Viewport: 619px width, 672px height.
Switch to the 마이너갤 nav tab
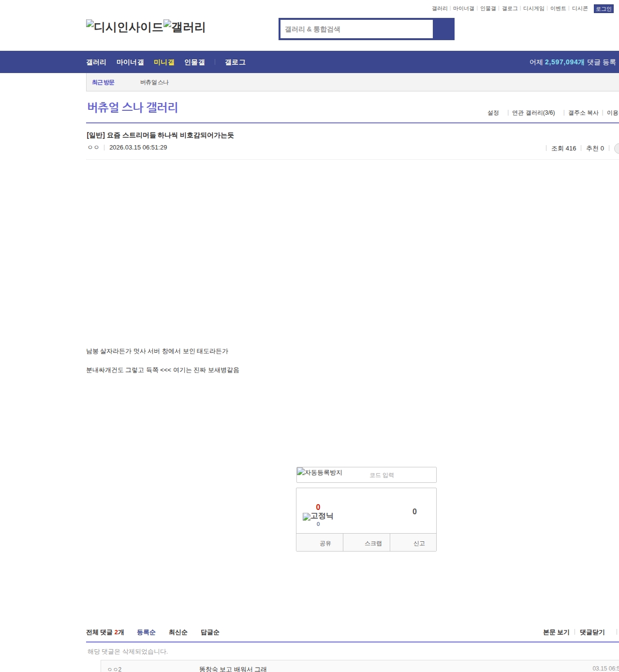click(x=130, y=62)
